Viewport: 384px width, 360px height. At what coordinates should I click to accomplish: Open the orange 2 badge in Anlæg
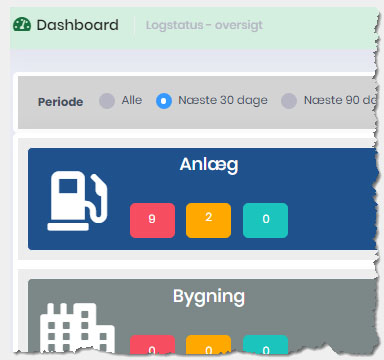click(x=208, y=220)
